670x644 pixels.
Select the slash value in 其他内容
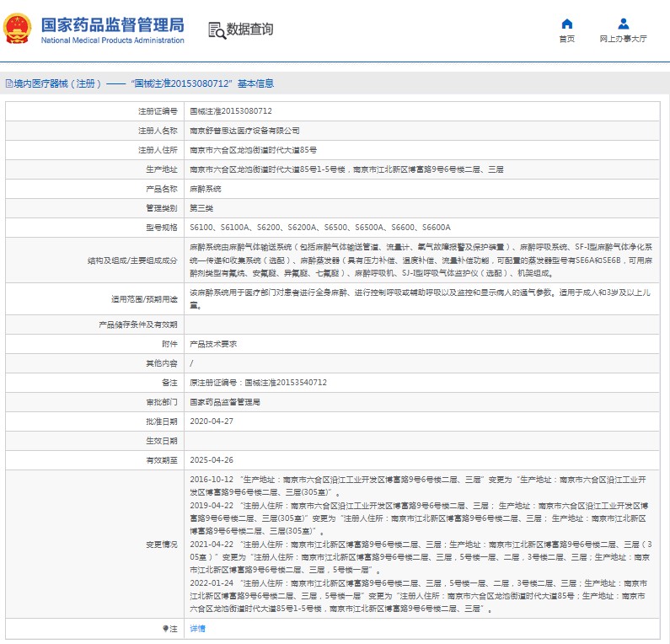[x=191, y=363]
